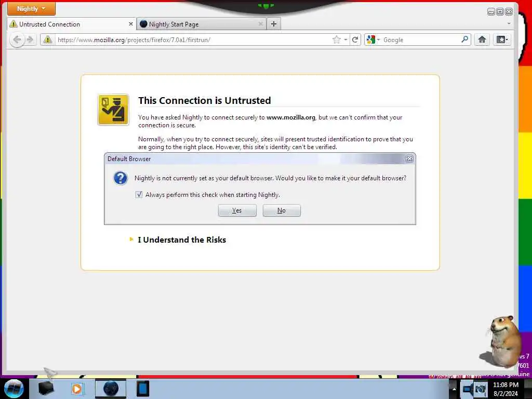Close the Untrusted Connection tab
The width and height of the screenshot is (532, 399).
point(130,24)
